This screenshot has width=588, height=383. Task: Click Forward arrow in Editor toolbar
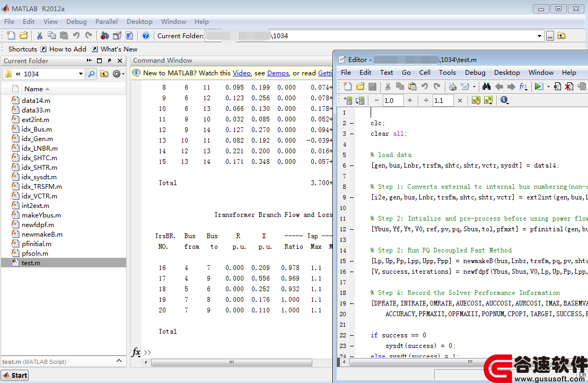click(511, 86)
